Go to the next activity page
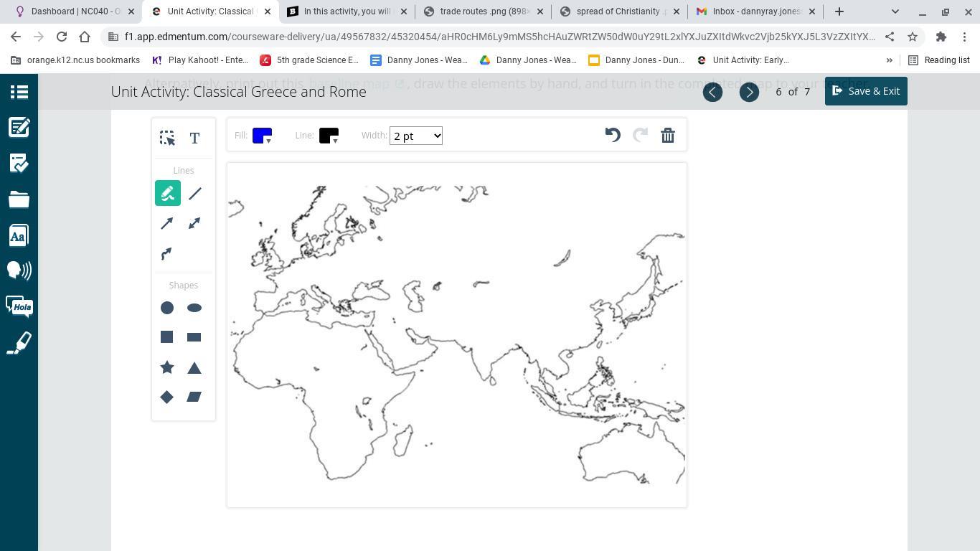Screen dimensions: 980x551 [x=749, y=92]
